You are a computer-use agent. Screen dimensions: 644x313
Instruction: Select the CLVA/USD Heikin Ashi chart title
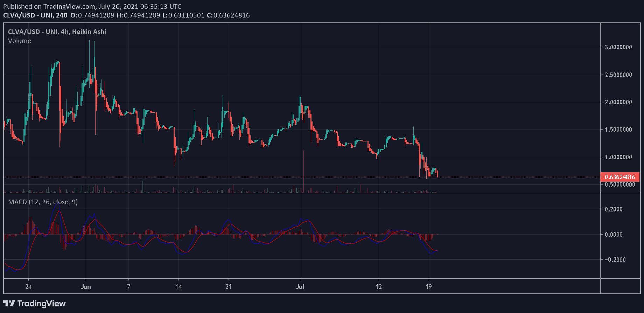(57, 32)
